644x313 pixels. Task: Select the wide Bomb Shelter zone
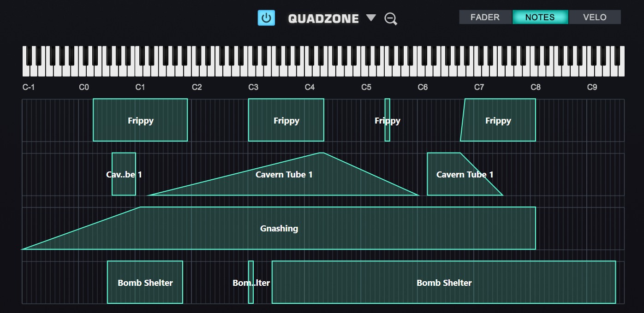pyautogui.click(x=444, y=283)
